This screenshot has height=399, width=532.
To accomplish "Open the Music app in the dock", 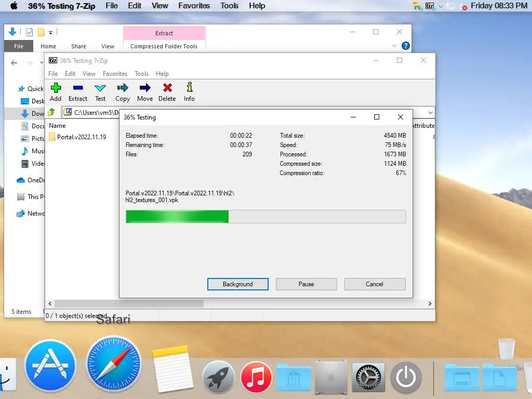I will tap(256, 377).
